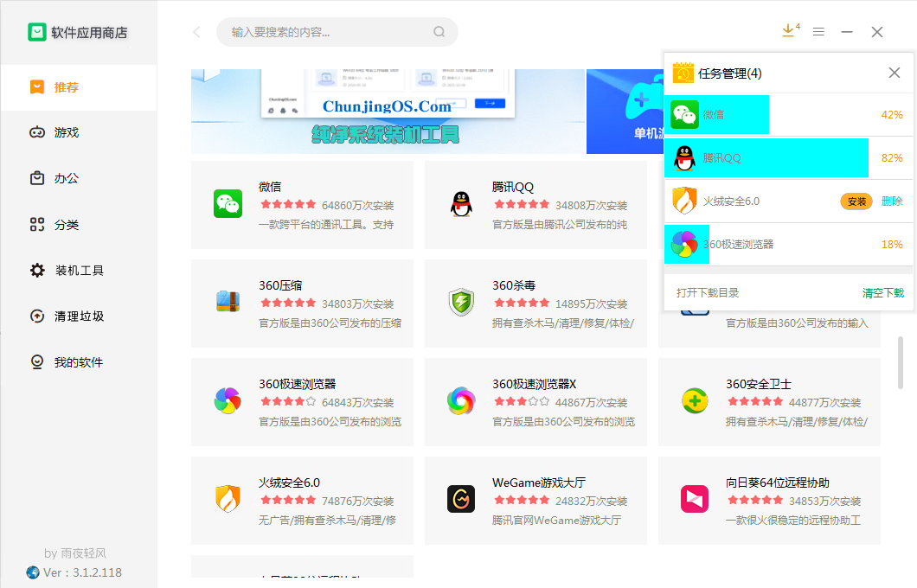Click the green software store logo icon

coord(37,32)
